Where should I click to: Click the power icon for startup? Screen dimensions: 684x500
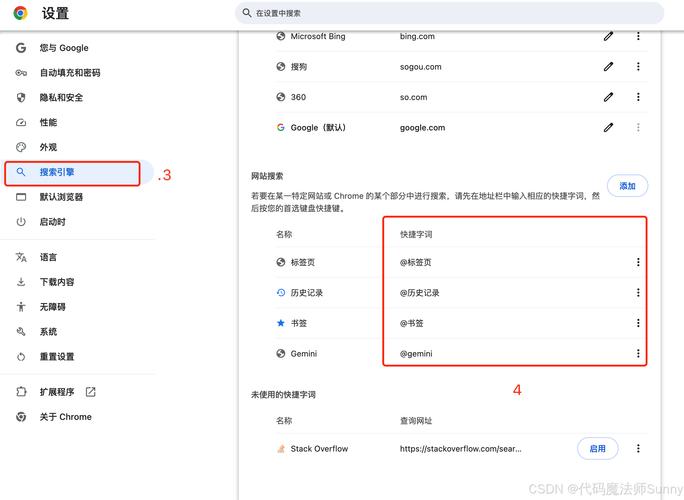click(x=21, y=222)
